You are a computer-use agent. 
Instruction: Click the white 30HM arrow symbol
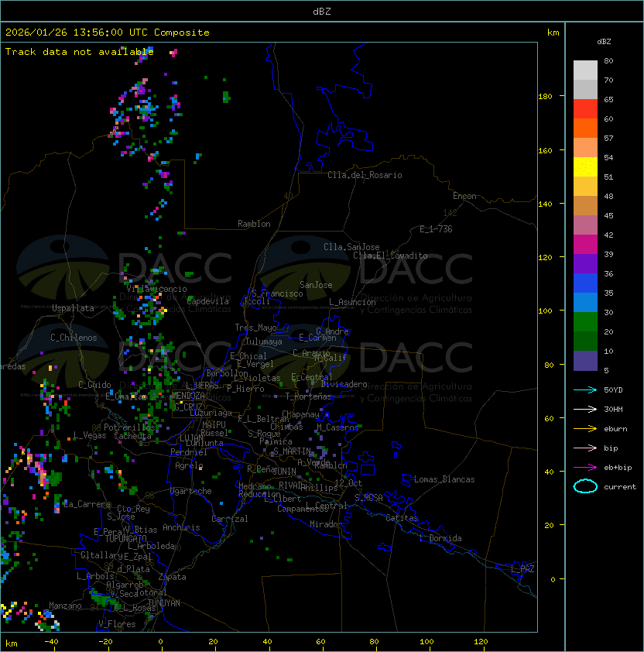(585, 409)
